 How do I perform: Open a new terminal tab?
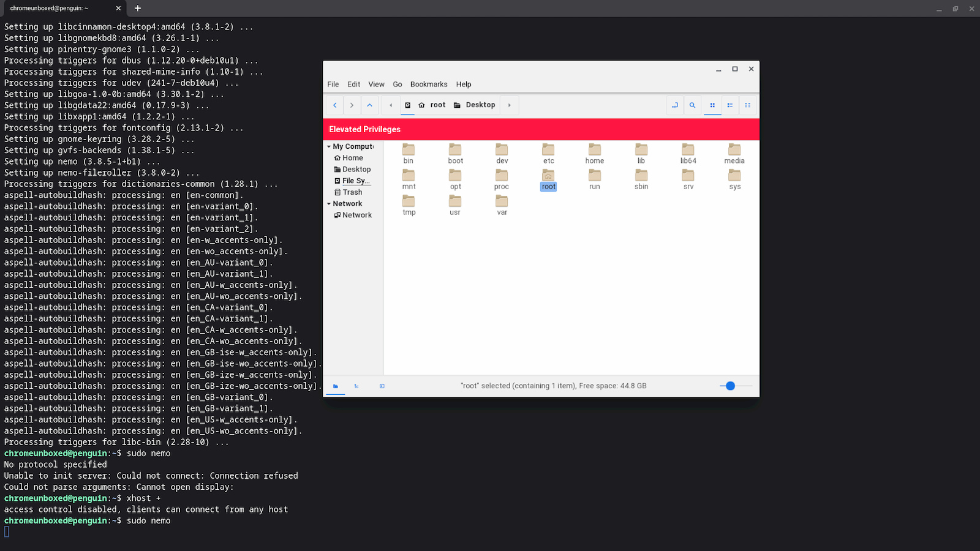click(x=137, y=9)
